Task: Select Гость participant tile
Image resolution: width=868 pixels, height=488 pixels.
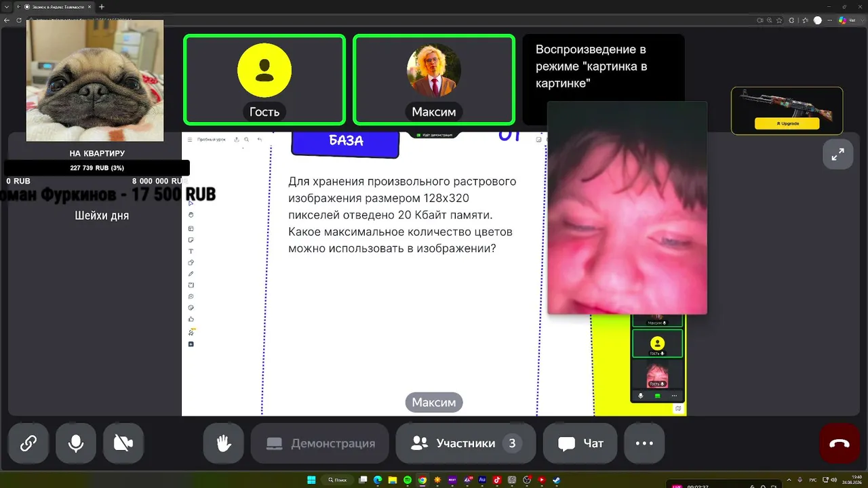Action: click(x=264, y=80)
